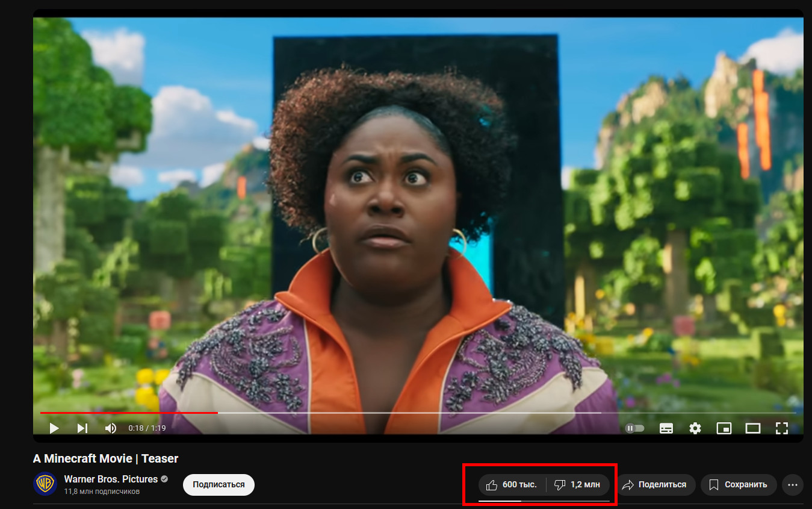Screen dimensions: 812x509
Task: Click the Подписаться subscribe button
Action: [218, 485]
